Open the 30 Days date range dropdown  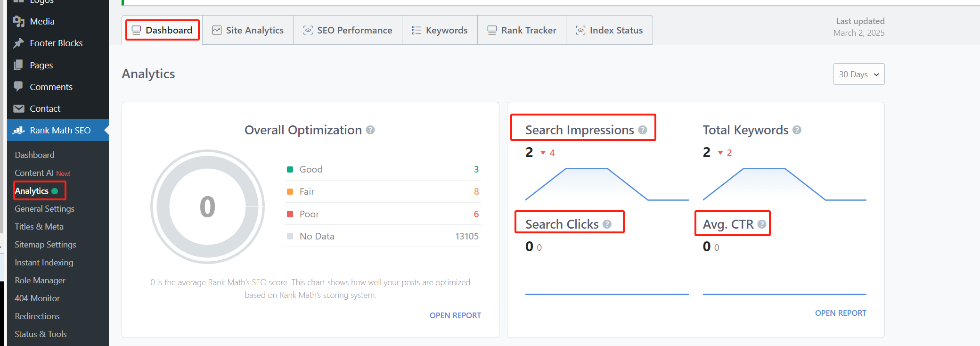pyautogui.click(x=858, y=74)
